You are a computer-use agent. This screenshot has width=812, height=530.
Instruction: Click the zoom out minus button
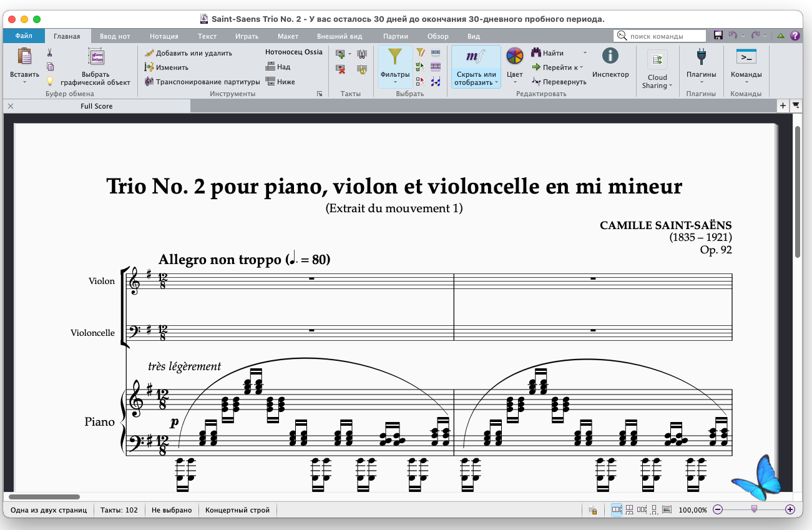coord(718,510)
